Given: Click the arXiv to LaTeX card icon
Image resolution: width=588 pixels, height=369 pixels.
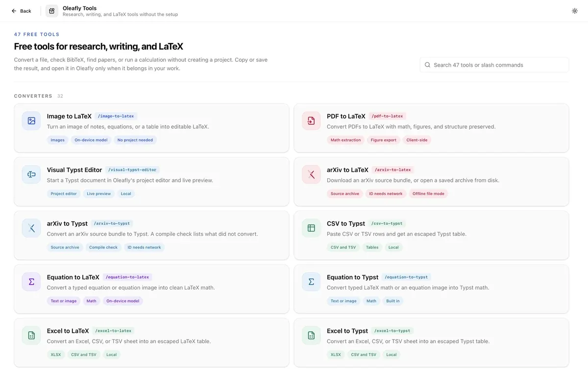Looking at the screenshot, I should click(311, 174).
